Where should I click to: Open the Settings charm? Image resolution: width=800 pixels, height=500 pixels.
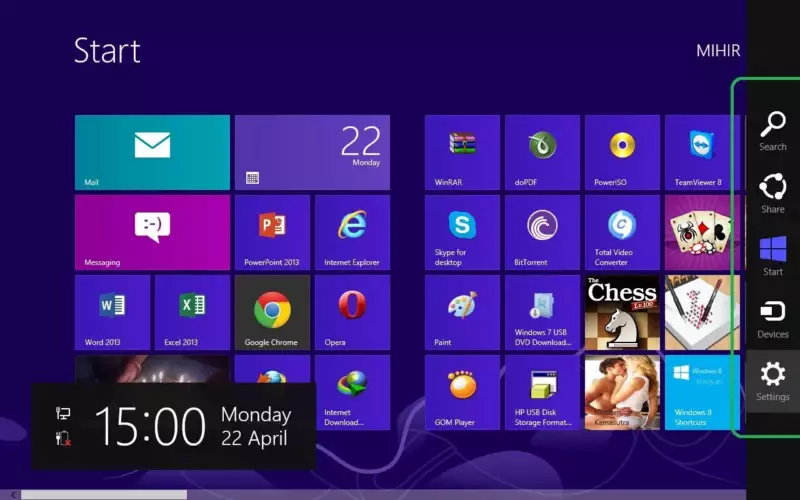773,382
